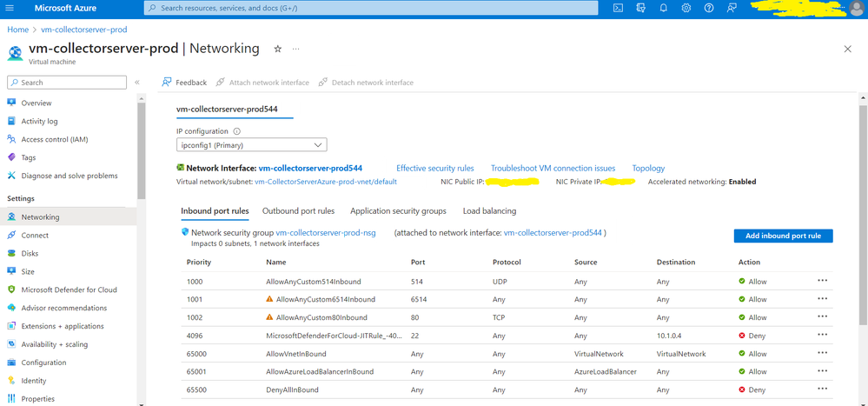
Task: Open the Disks sidebar item
Action: (30, 253)
